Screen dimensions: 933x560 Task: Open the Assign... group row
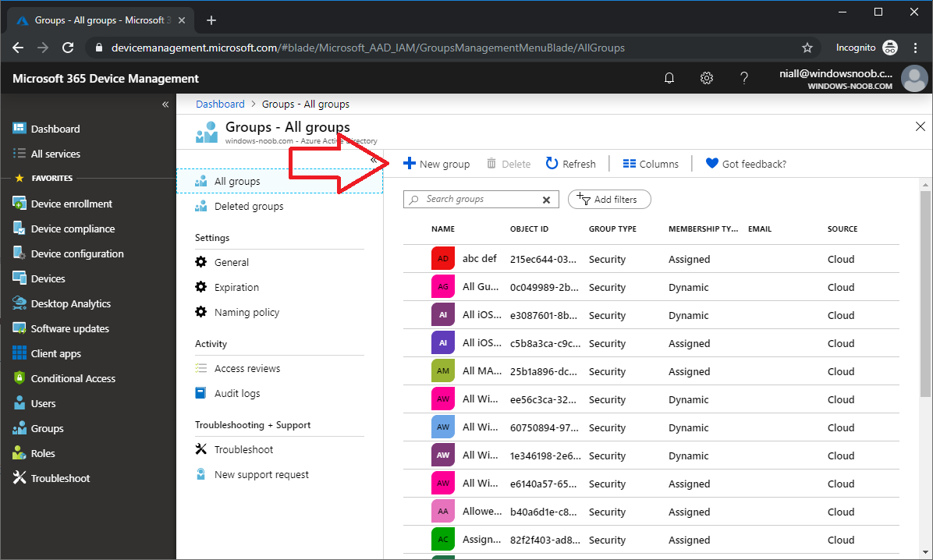tap(651, 540)
